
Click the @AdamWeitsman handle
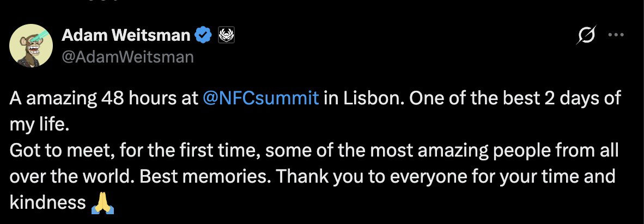(127, 57)
